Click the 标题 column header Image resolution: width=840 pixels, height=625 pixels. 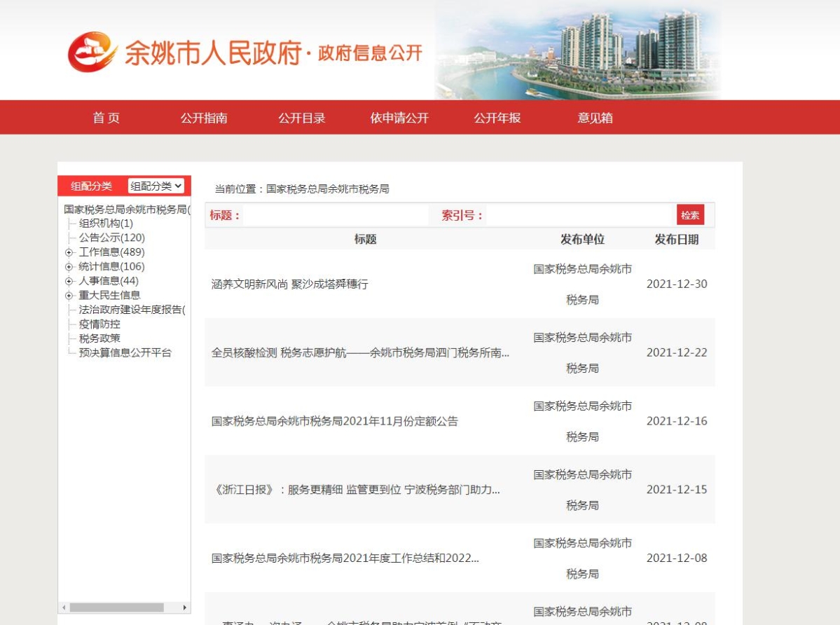366,240
